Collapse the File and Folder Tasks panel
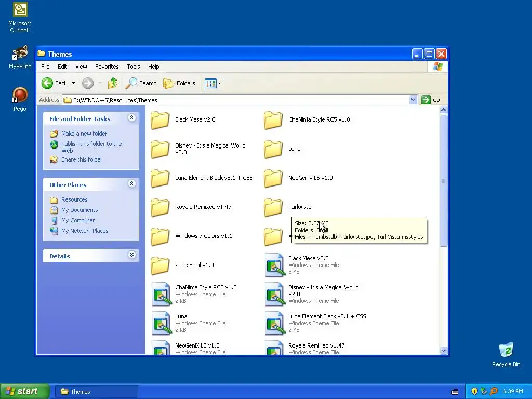 [131, 118]
